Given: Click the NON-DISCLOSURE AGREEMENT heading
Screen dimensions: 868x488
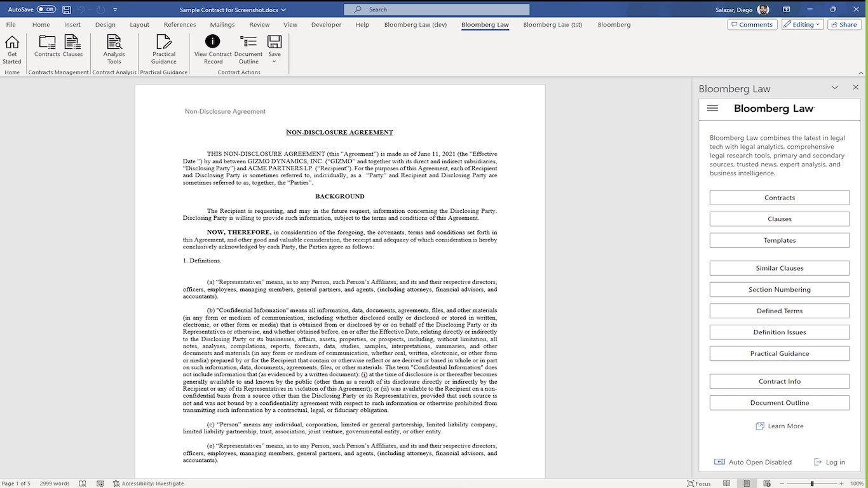Looking at the screenshot, I should point(339,132).
